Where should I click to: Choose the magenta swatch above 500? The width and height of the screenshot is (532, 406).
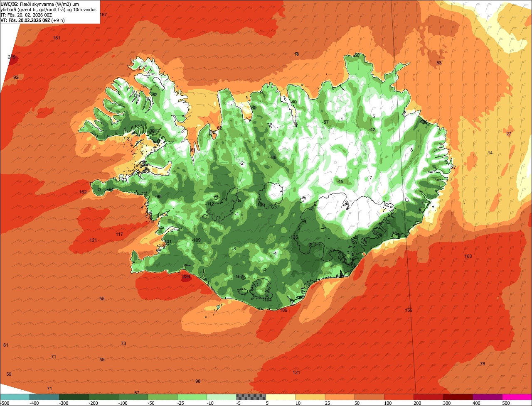[517, 397]
